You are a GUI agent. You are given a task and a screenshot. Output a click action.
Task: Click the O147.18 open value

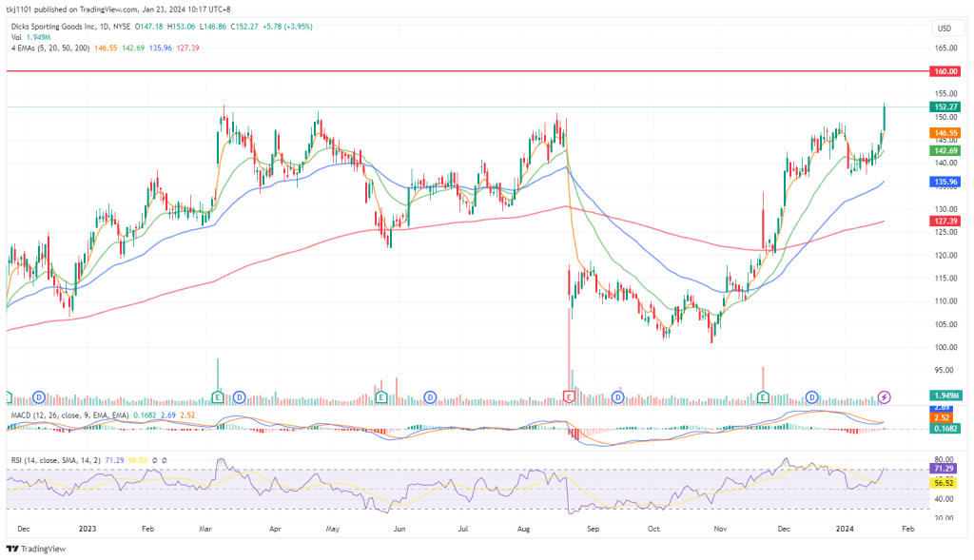coord(149,27)
